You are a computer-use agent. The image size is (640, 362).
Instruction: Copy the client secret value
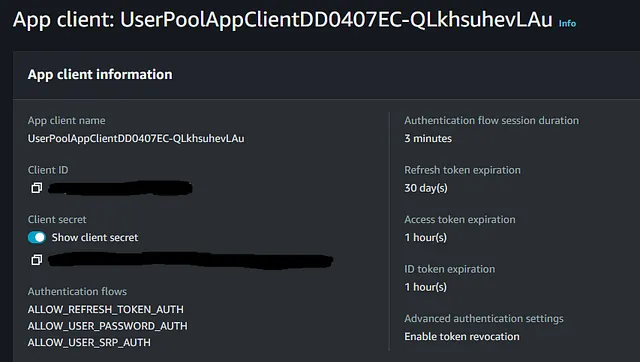37,260
